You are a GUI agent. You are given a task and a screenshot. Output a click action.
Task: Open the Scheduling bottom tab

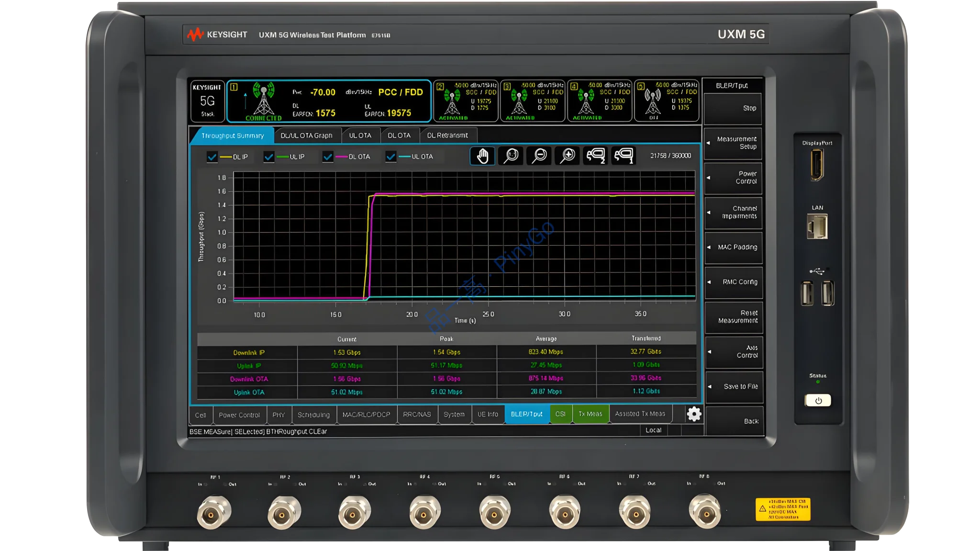[313, 415]
